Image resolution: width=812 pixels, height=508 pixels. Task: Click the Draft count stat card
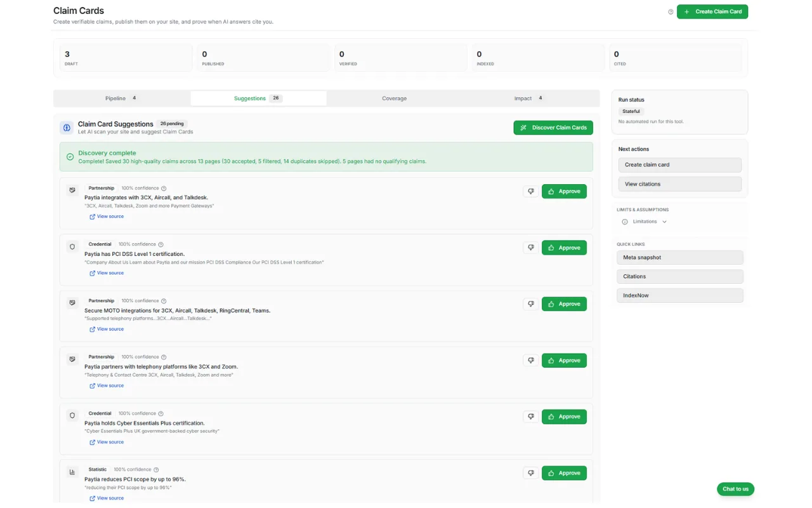point(126,58)
